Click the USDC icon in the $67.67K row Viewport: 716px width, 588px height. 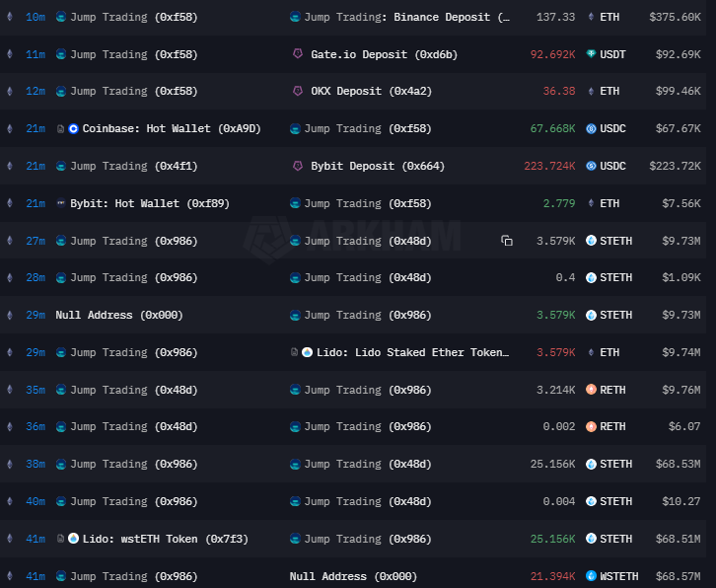(591, 129)
